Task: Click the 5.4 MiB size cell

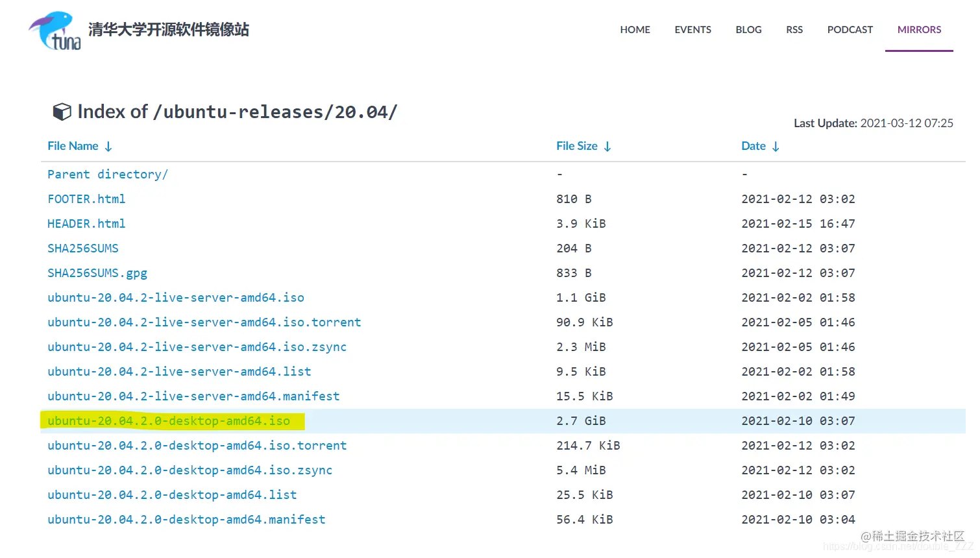Action: point(581,470)
